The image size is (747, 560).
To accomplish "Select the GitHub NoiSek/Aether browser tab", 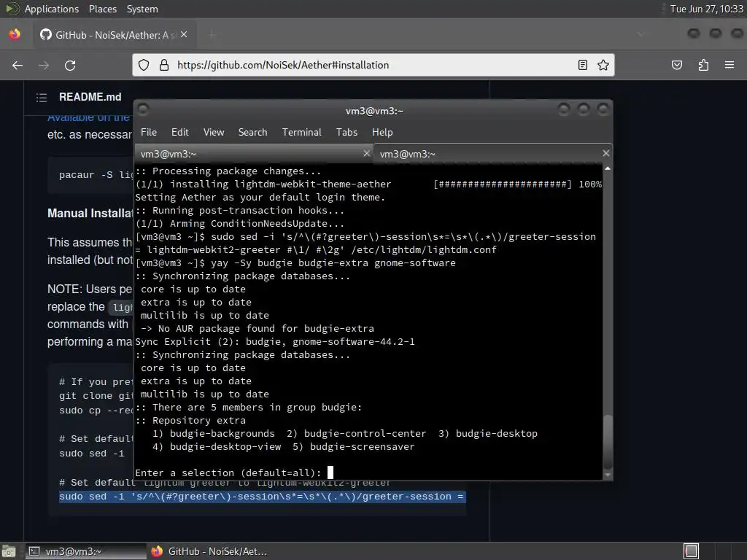I will tap(113, 35).
